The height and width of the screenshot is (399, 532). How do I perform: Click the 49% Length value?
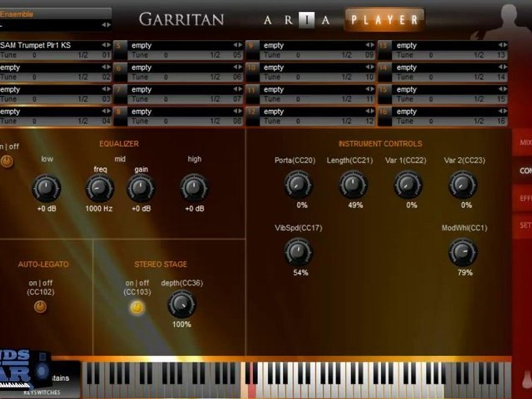355,205
